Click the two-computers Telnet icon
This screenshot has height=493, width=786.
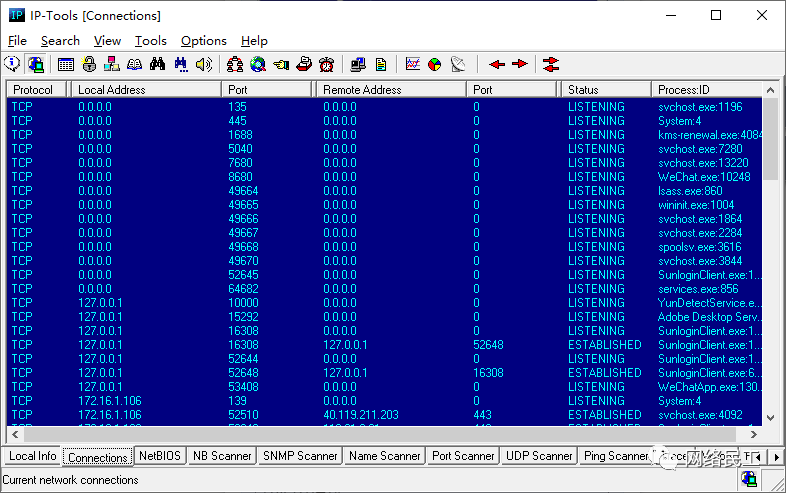(358, 64)
